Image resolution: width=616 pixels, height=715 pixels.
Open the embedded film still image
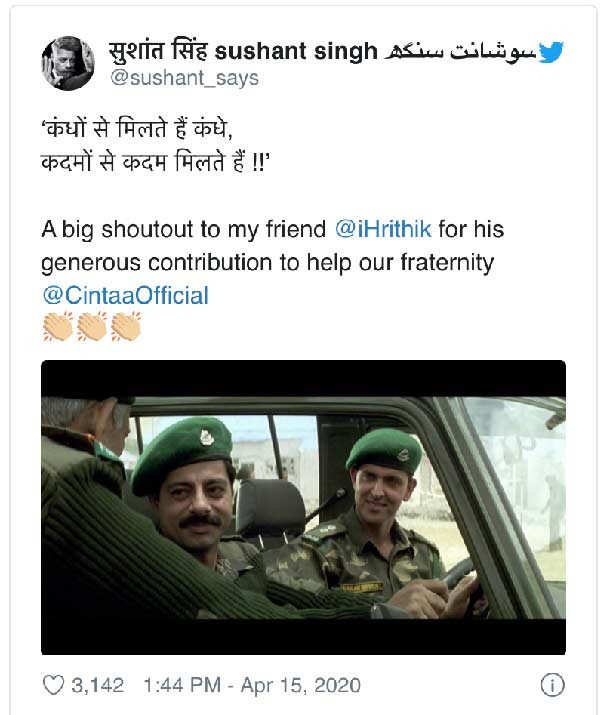pos(303,507)
